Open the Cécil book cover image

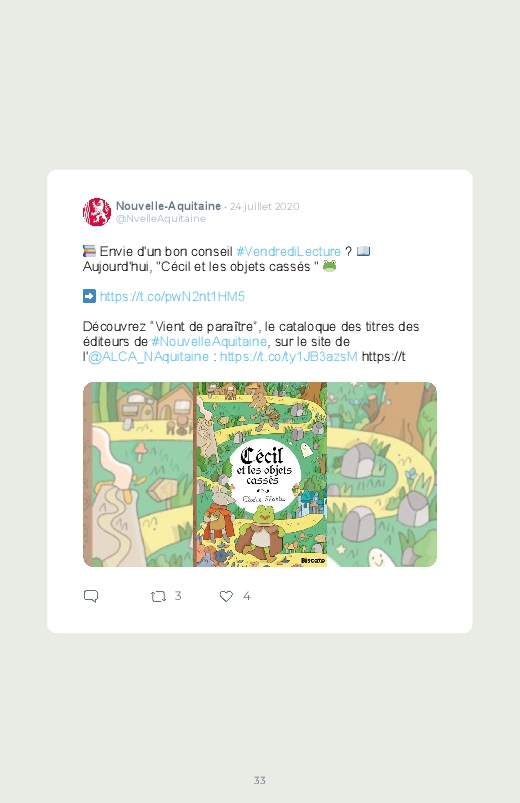tap(260, 474)
